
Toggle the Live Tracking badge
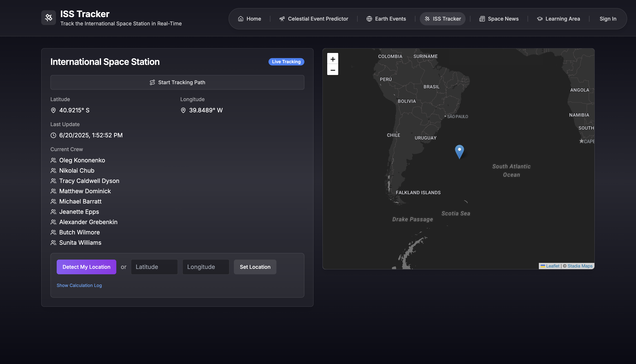coord(286,62)
